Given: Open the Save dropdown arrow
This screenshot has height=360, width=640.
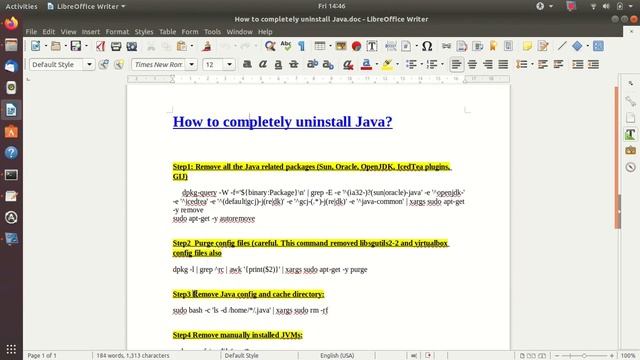Looking at the screenshot, I should [x=86, y=46].
